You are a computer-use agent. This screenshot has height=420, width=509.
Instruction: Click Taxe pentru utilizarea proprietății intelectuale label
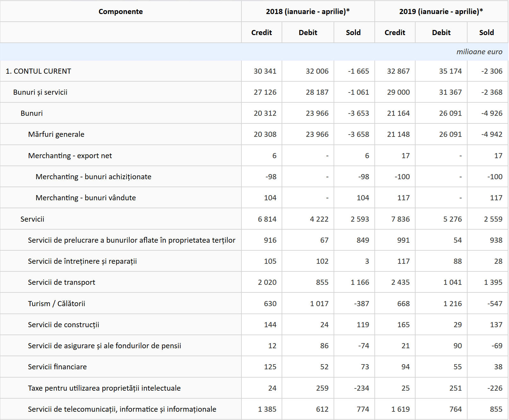coord(104,388)
